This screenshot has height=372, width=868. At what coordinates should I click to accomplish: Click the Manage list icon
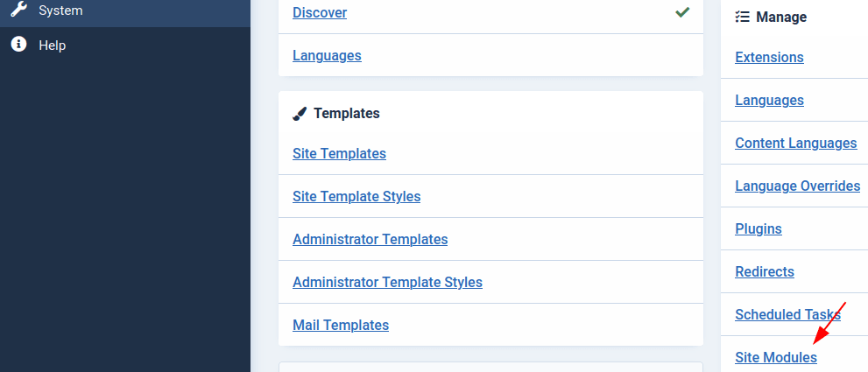743,17
